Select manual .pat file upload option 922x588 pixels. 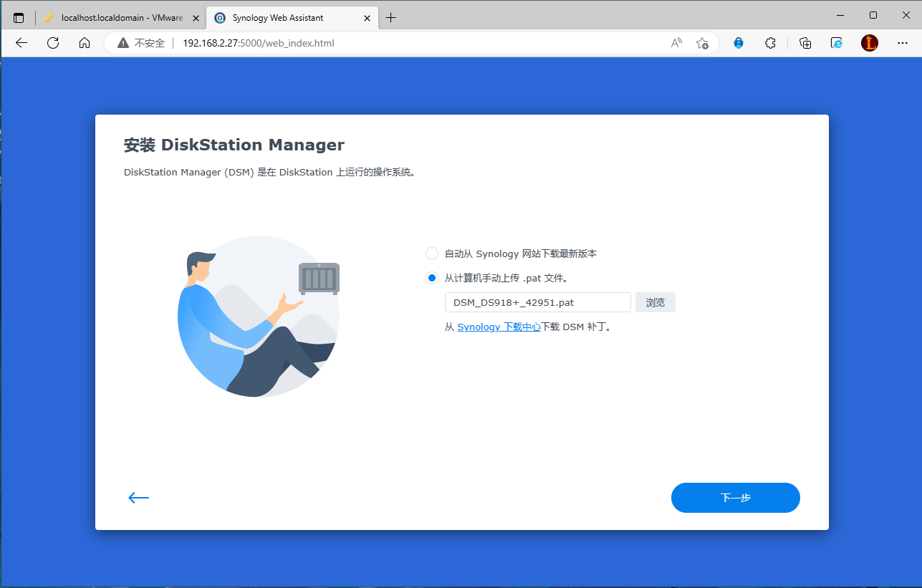click(x=432, y=278)
